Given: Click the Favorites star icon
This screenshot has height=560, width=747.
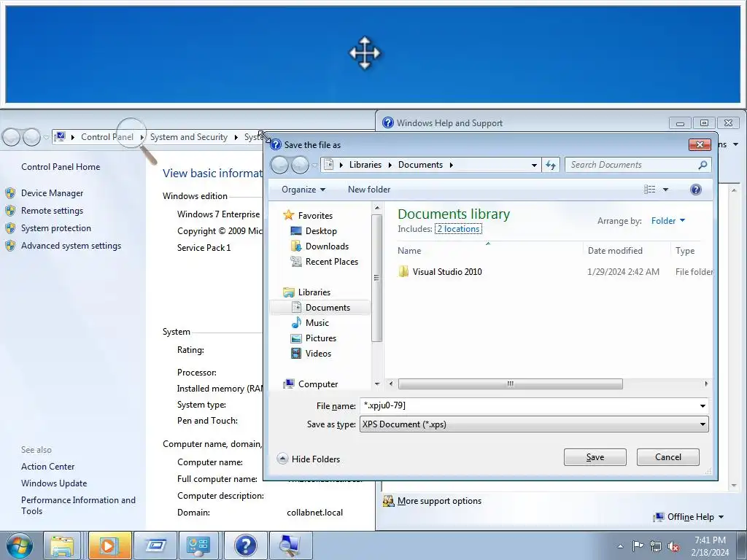Looking at the screenshot, I should (288, 215).
